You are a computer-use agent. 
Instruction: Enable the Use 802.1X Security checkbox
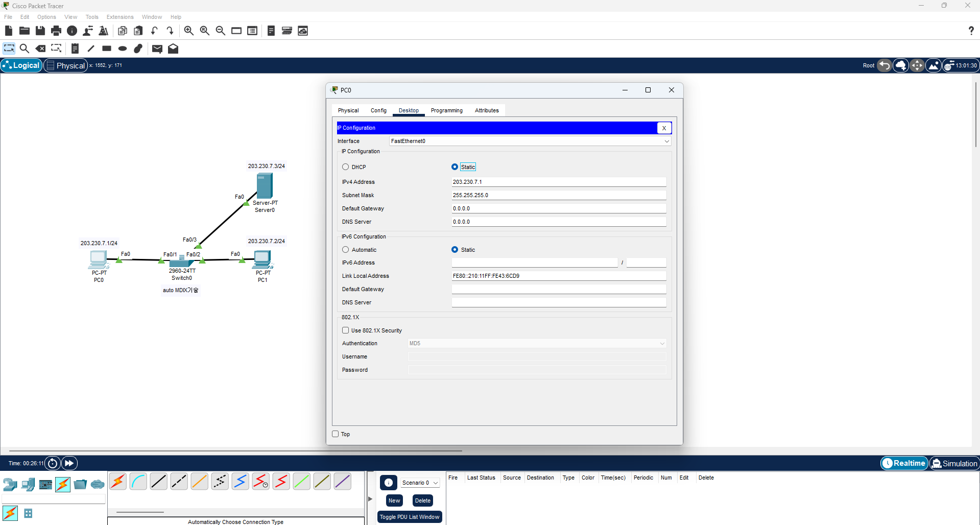pyautogui.click(x=346, y=330)
